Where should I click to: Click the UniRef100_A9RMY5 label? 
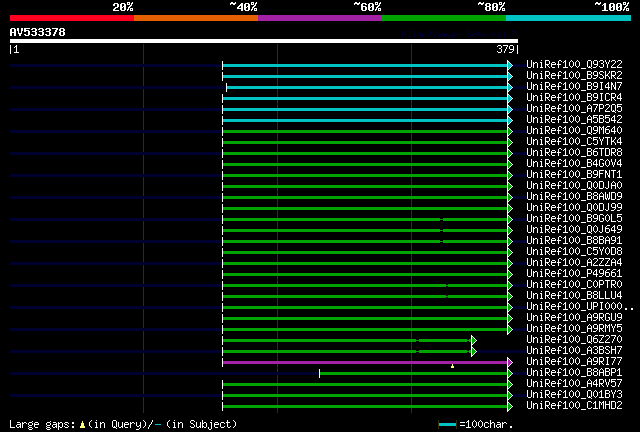[574, 329]
